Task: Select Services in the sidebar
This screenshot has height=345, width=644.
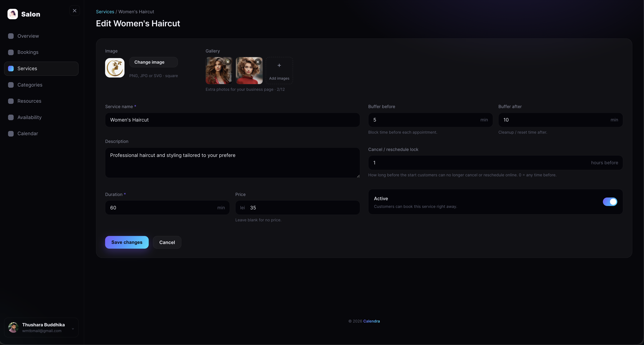Action: pyautogui.click(x=41, y=68)
